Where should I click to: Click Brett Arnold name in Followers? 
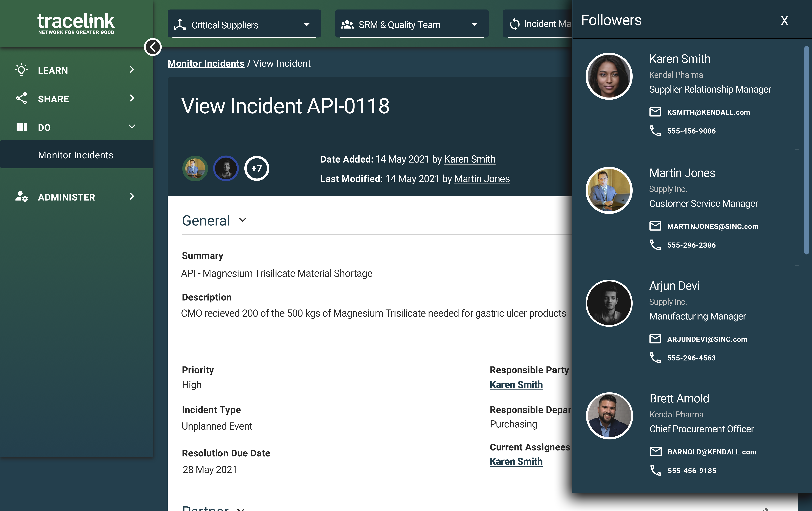(x=679, y=398)
